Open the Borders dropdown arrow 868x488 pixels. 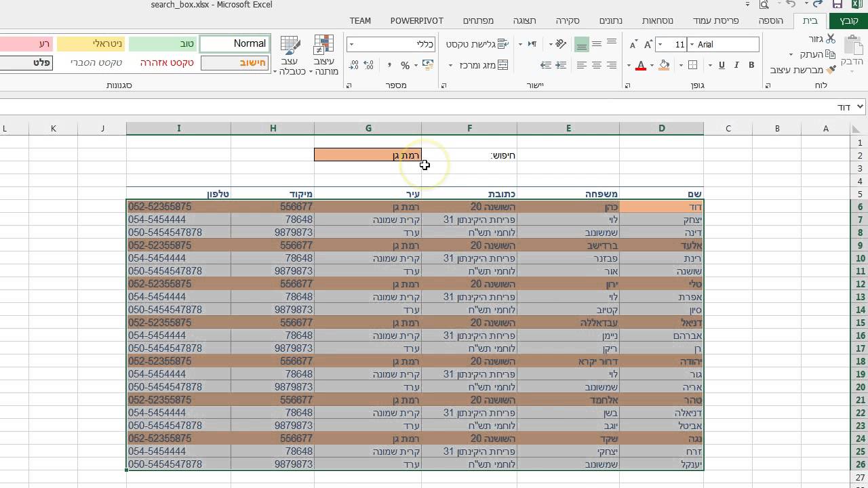pyautogui.click(x=682, y=65)
